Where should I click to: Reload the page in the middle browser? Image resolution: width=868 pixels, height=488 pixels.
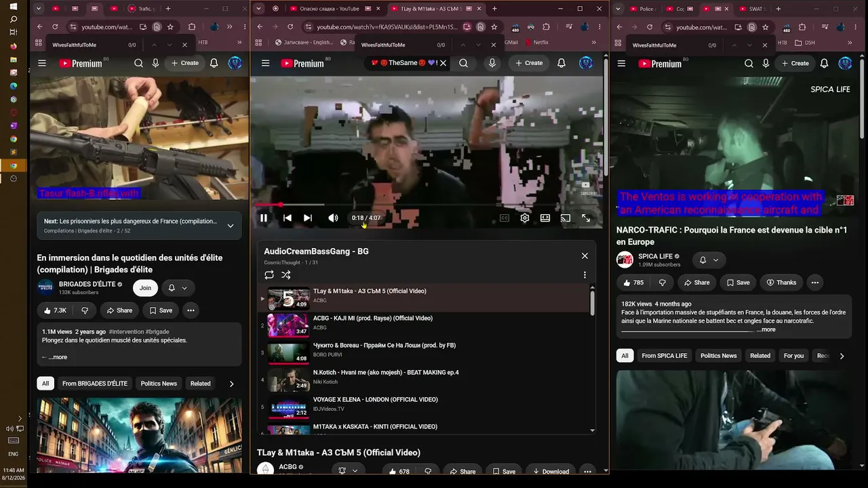coord(290,27)
